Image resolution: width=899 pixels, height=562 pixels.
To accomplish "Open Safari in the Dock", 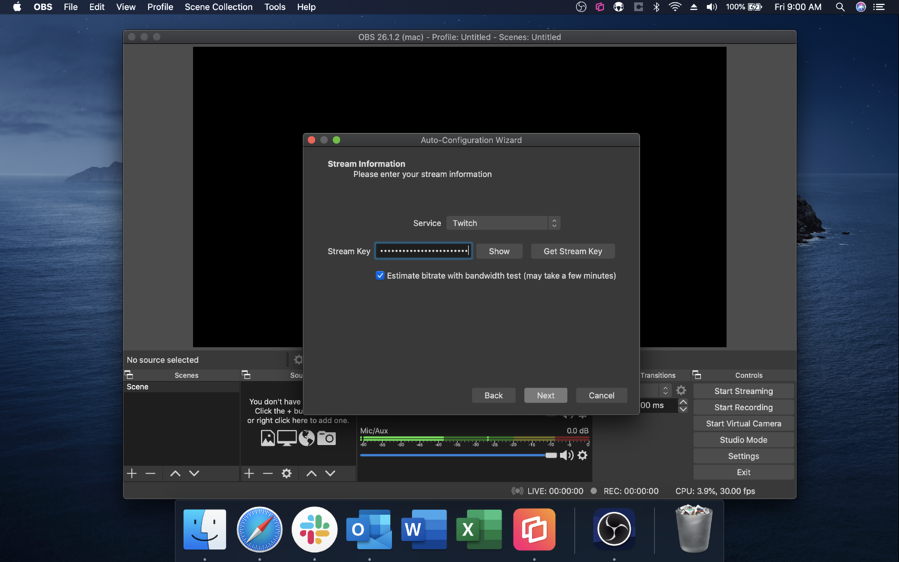I will pos(259,529).
